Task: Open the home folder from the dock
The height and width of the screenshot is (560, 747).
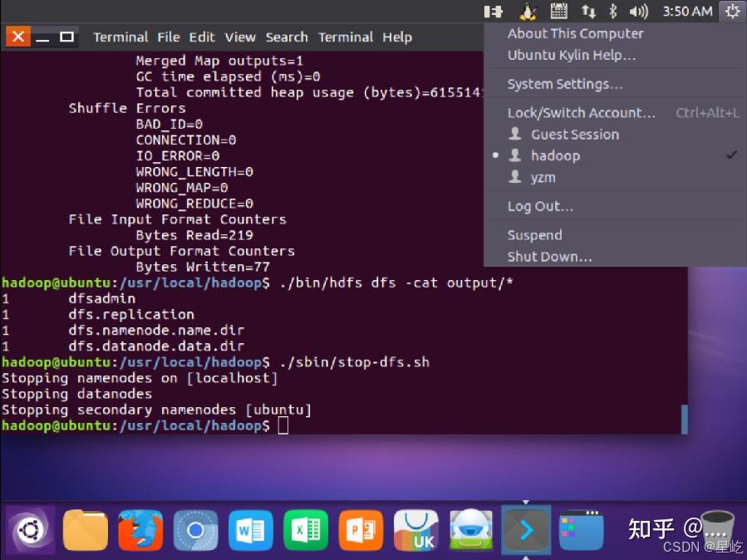Action: pos(85,529)
